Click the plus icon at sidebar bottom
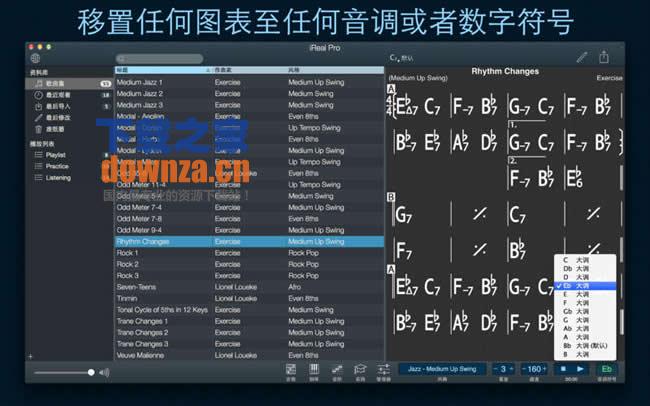650x406 pixels. point(31,356)
